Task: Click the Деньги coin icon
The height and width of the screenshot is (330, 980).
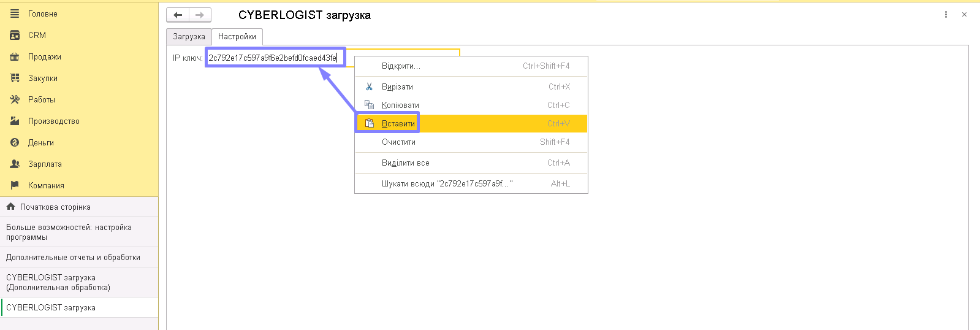Action: pyautogui.click(x=15, y=142)
